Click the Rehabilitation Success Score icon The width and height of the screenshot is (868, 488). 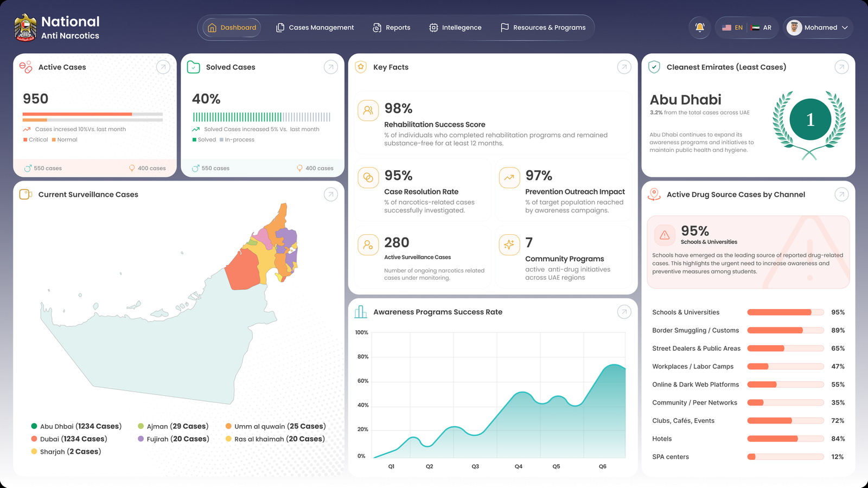(x=368, y=111)
